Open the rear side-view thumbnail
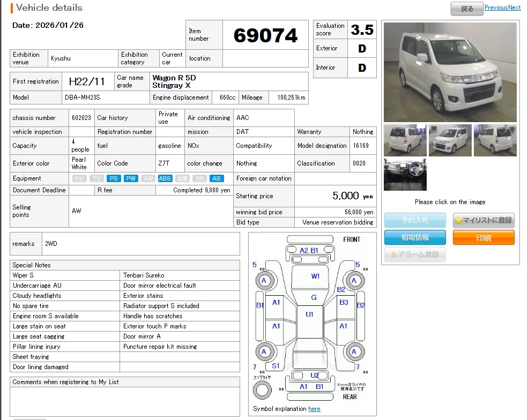528x420 pixels. pos(495,140)
